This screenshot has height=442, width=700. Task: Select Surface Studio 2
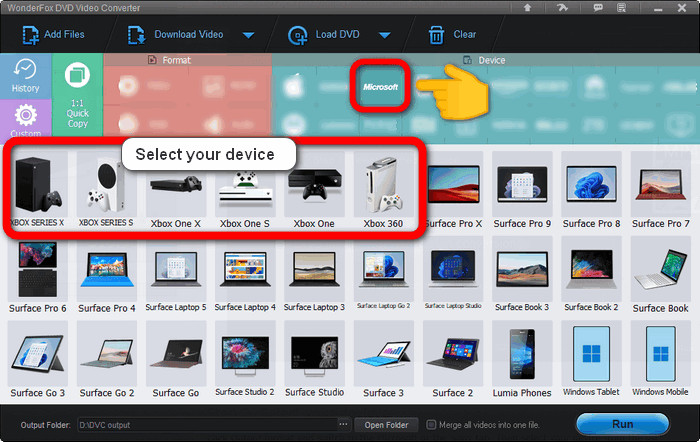245,360
